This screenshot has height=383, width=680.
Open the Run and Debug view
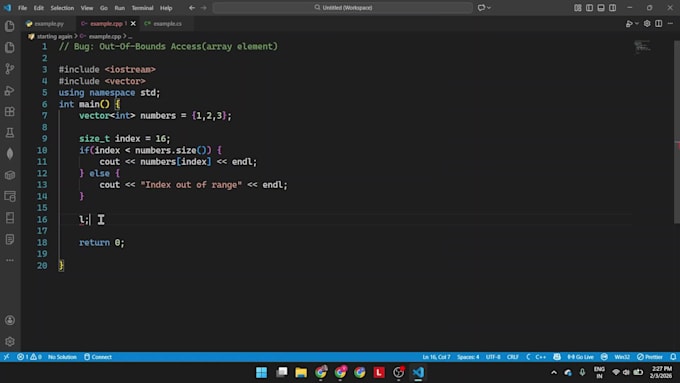(x=10, y=90)
